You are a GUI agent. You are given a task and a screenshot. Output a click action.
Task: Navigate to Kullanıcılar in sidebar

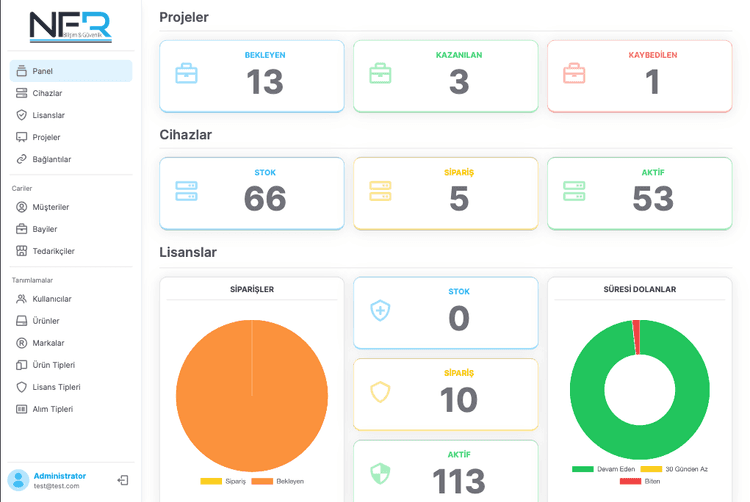[52, 299]
